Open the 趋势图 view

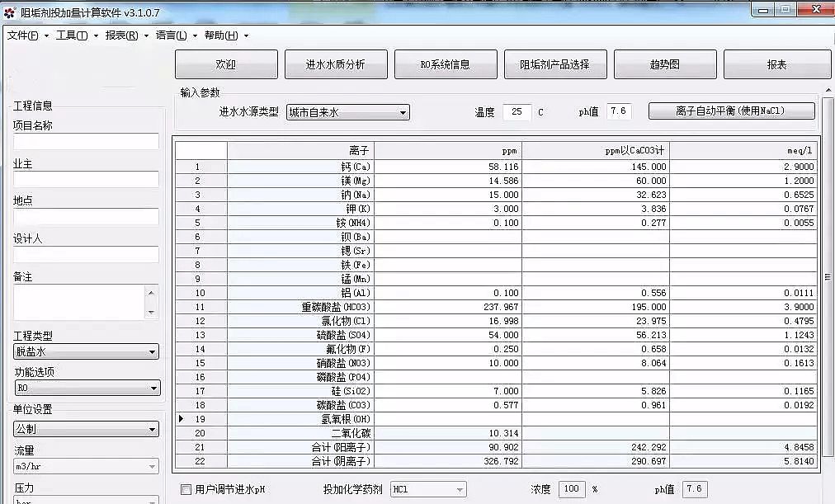[x=665, y=64]
